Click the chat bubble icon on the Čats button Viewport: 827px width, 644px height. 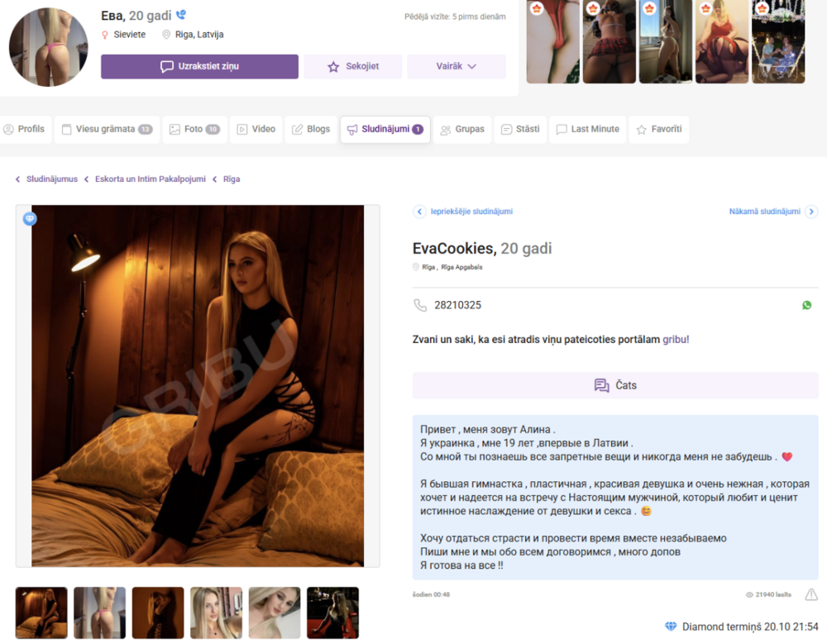point(600,384)
